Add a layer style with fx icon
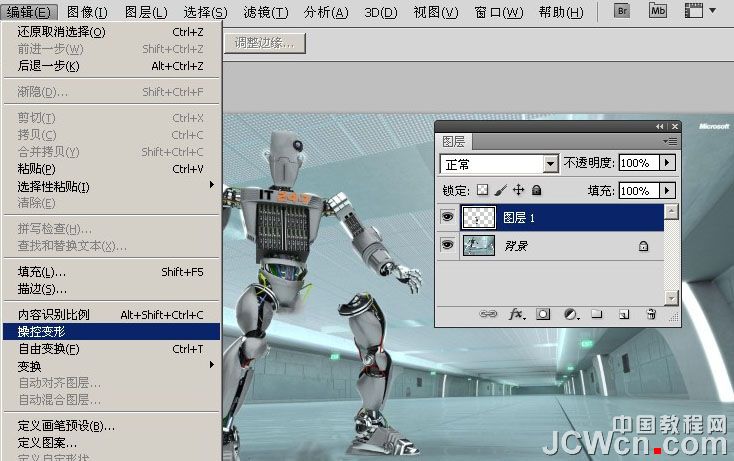734x461 pixels. (516, 314)
